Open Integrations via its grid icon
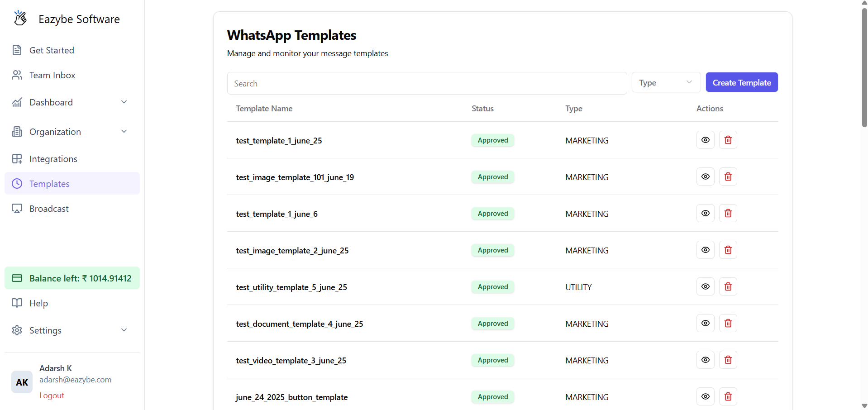868x410 pixels. [17, 159]
